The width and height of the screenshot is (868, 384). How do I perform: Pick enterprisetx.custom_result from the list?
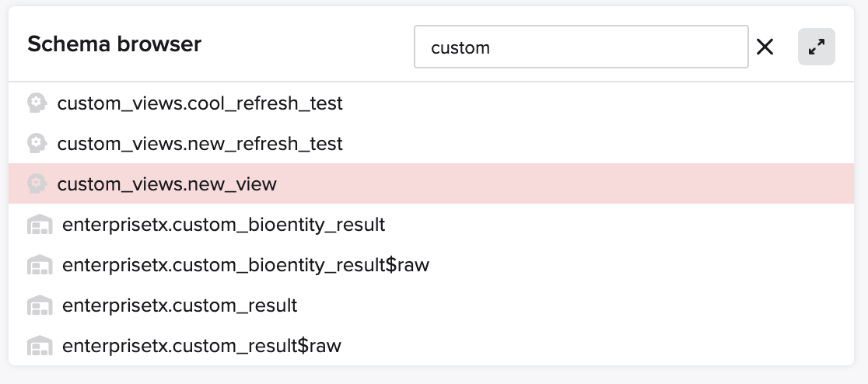click(x=180, y=306)
